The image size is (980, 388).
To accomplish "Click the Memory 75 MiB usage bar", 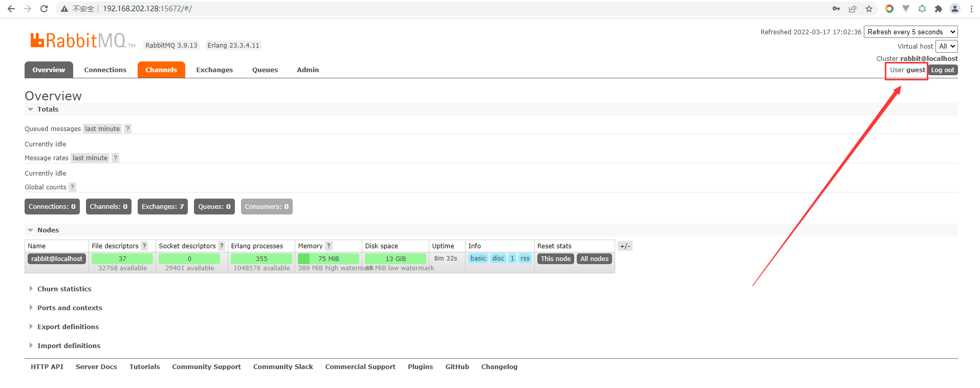I will [x=329, y=259].
